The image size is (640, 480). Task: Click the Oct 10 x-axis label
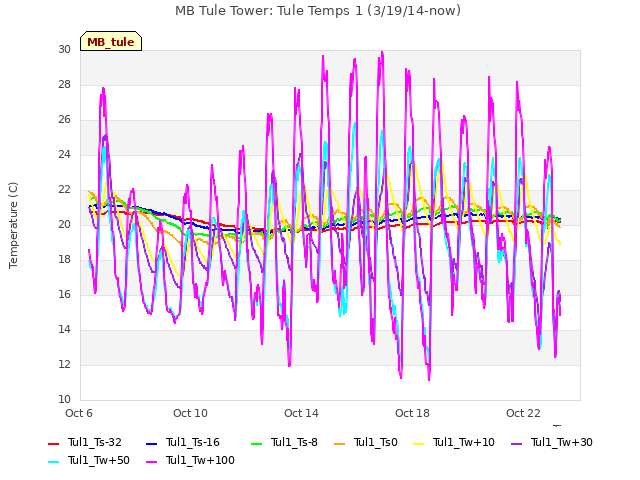[x=190, y=413]
